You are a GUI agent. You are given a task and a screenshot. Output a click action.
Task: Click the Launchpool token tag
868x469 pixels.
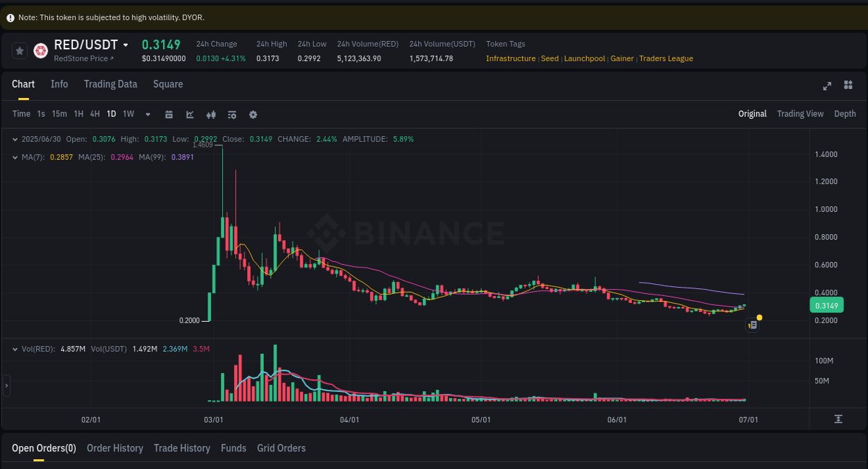tap(585, 58)
